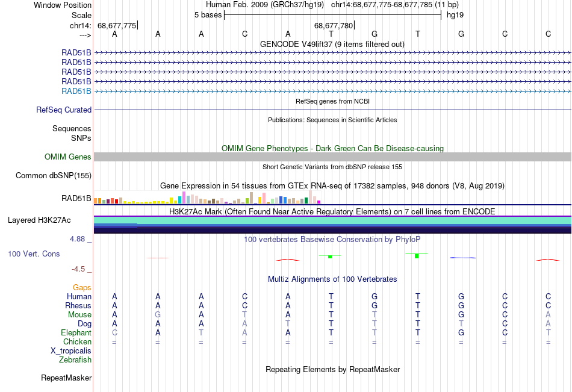Select the X_tropicalis alignment row label

[71, 351]
